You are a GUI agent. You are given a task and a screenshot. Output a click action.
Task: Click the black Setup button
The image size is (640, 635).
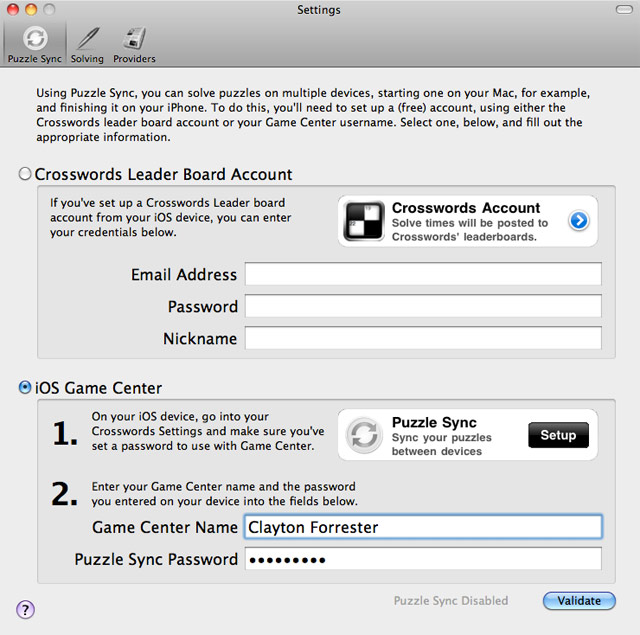558,435
